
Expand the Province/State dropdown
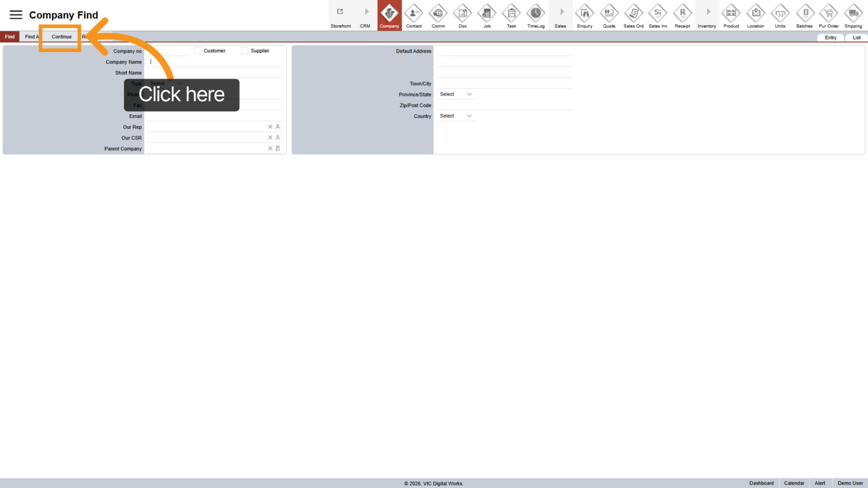(x=455, y=95)
